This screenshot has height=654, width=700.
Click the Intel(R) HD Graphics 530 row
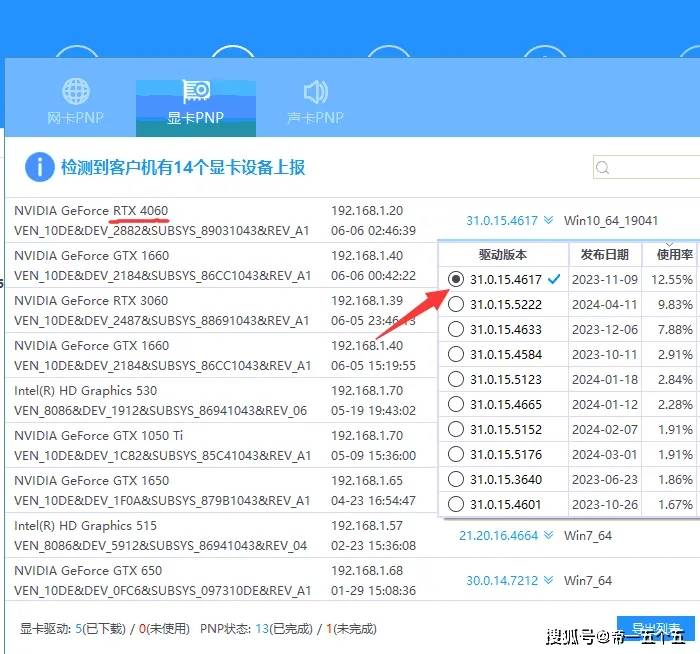click(221, 400)
